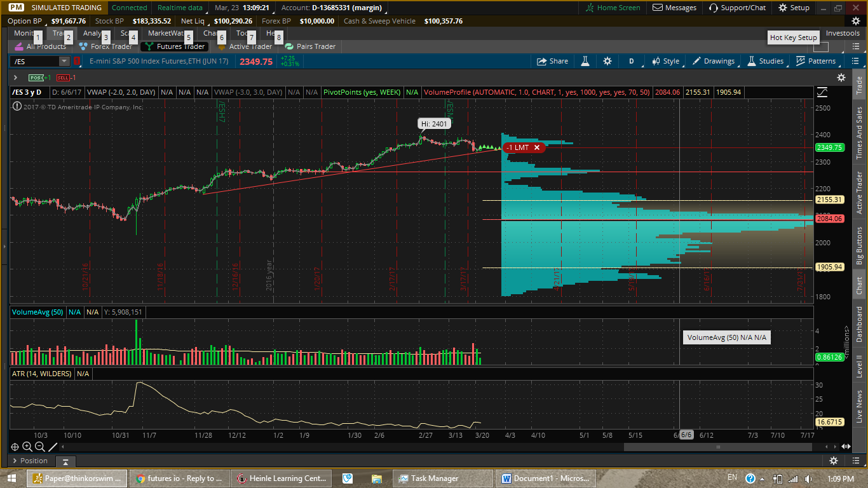The width and height of the screenshot is (868, 488).
Task: Open the flask icon next to Share
Action: (x=584, y=61)
